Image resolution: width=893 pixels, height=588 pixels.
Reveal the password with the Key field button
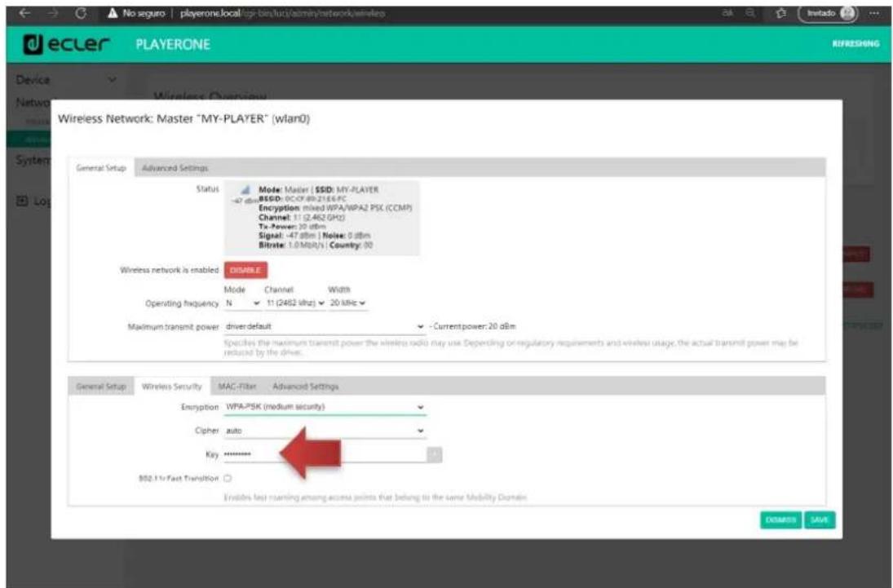click(435, 455)
